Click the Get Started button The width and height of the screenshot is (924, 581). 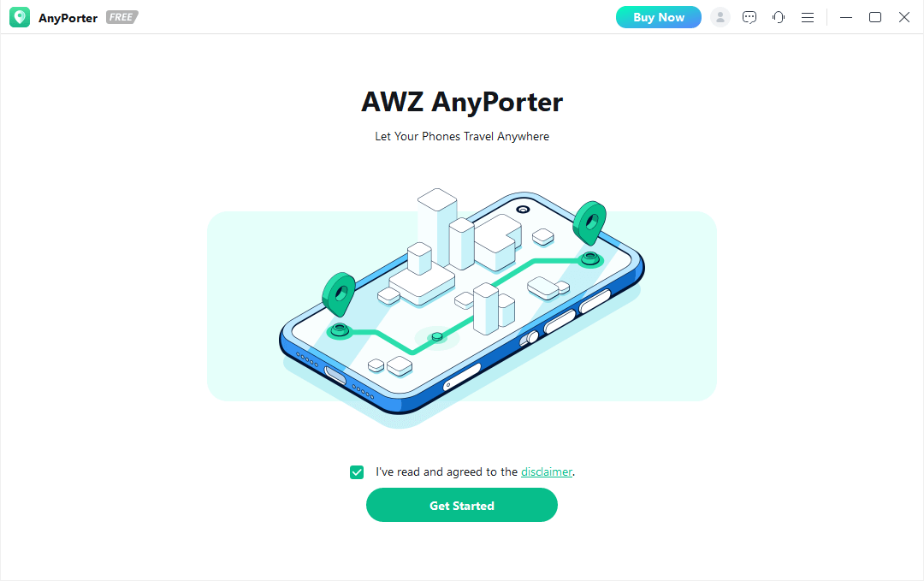pyautogui.click(x=462, y=505)
